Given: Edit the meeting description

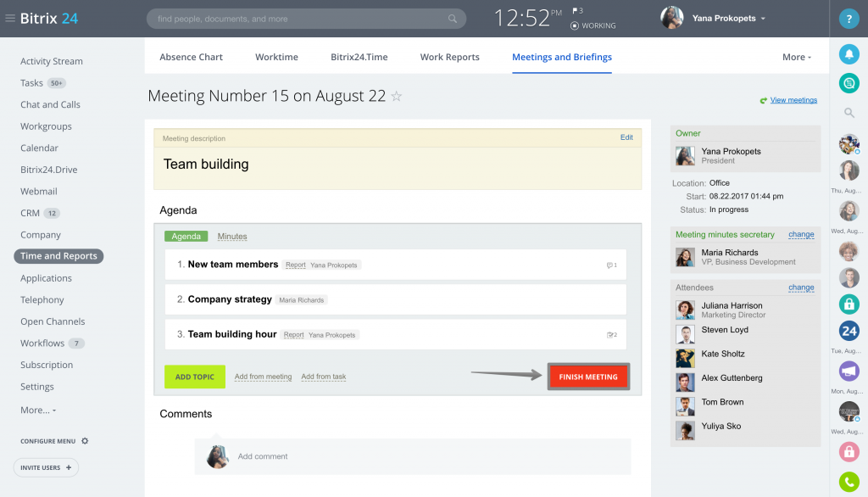Looking at the screenshot, I should pyautogui.click(x=626, y=137).
